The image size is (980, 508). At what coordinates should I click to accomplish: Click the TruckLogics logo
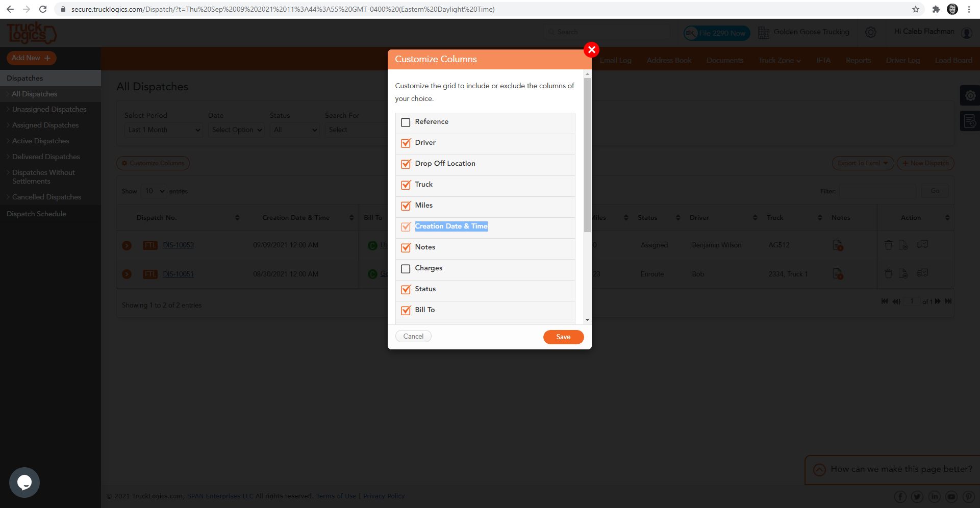coord(32,33)
